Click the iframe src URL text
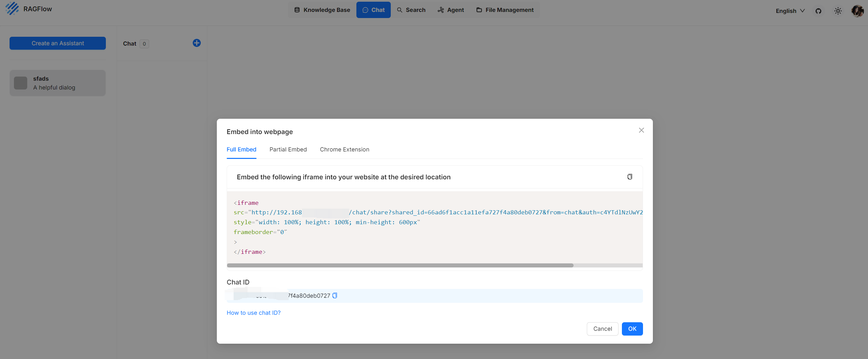 438,212
